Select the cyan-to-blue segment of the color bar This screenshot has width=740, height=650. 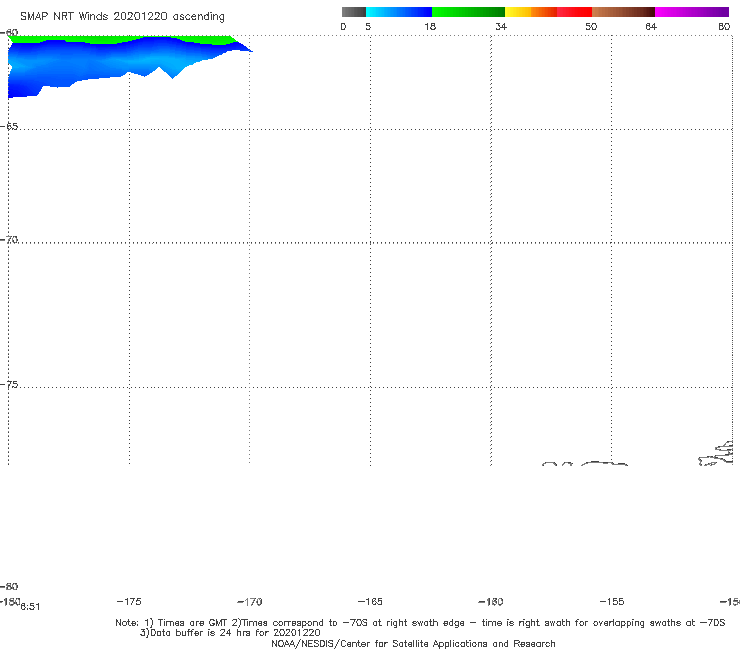pos(399,12)
